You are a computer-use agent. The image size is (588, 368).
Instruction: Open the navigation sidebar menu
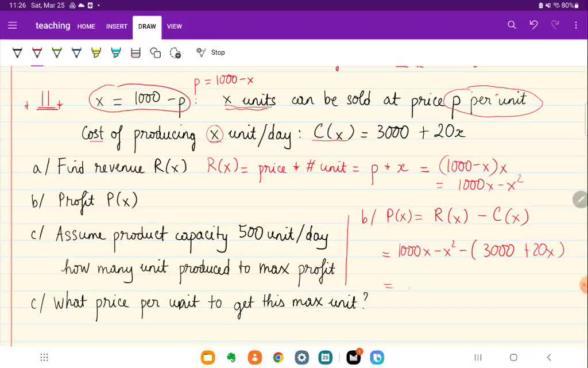pos(12,25)
